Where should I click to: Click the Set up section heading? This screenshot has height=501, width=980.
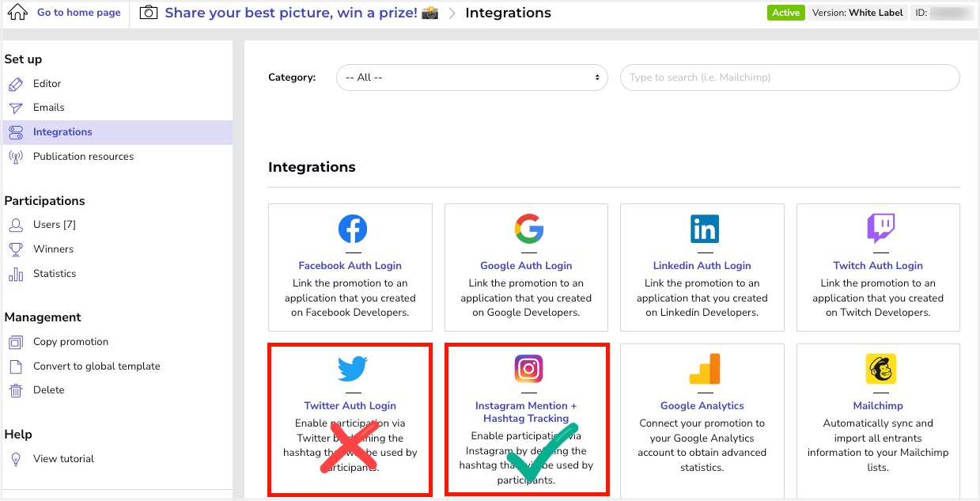[24, 59]
